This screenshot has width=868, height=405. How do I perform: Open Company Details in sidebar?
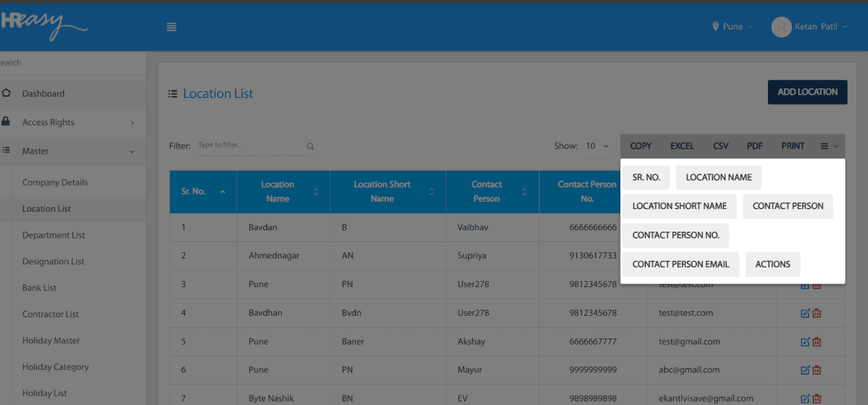(55, 182)
